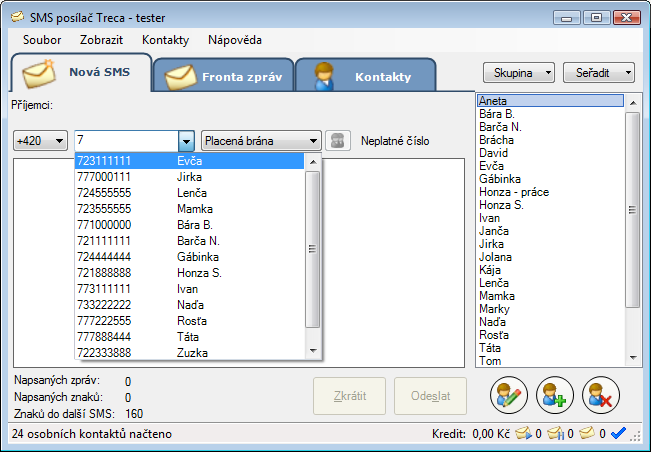Switch to the Fronta zpráv tab

[x=224, y=75]
